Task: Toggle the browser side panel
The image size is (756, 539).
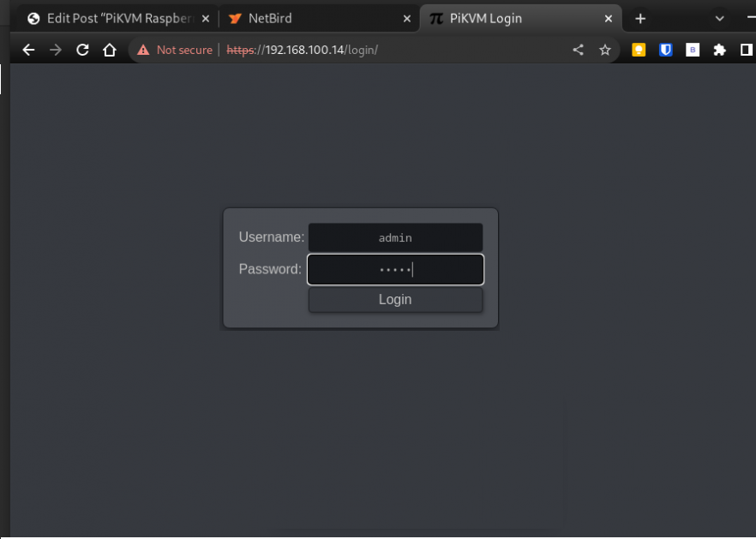Action: 747,50
